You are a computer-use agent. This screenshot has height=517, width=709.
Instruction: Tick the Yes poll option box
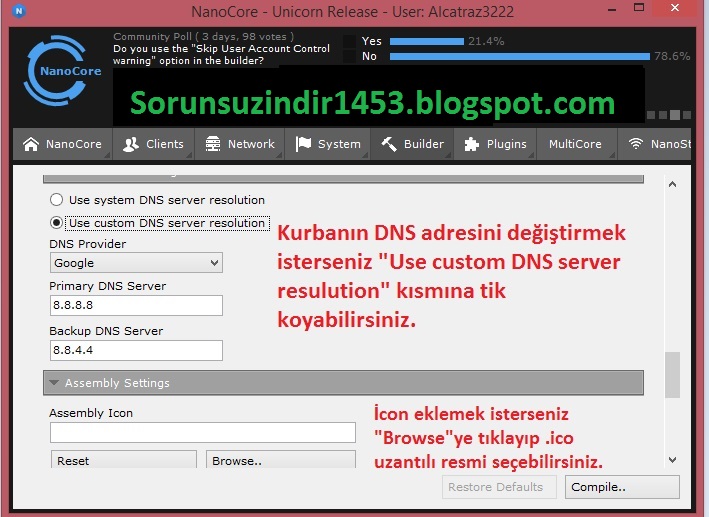[349, 41]
